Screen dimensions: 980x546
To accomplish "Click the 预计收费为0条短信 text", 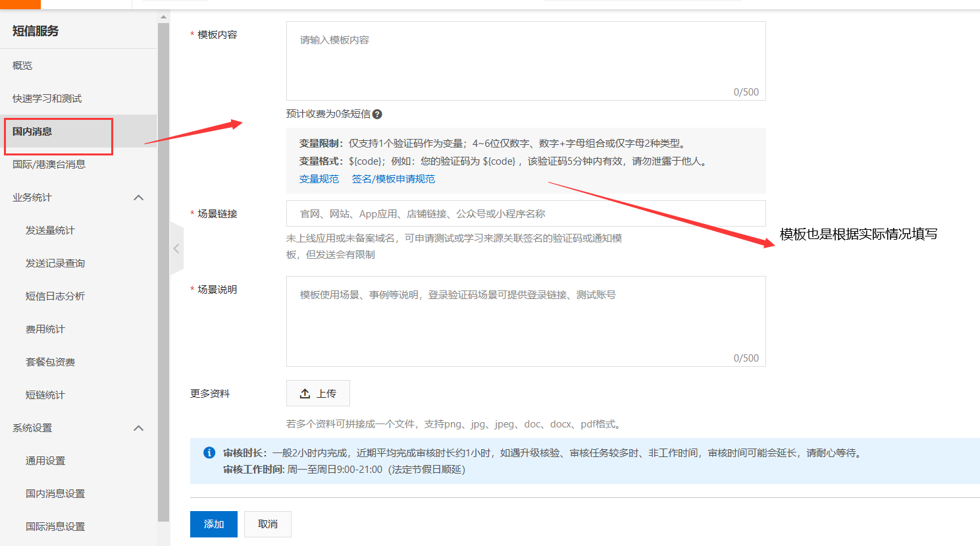I will coord(328,114).
